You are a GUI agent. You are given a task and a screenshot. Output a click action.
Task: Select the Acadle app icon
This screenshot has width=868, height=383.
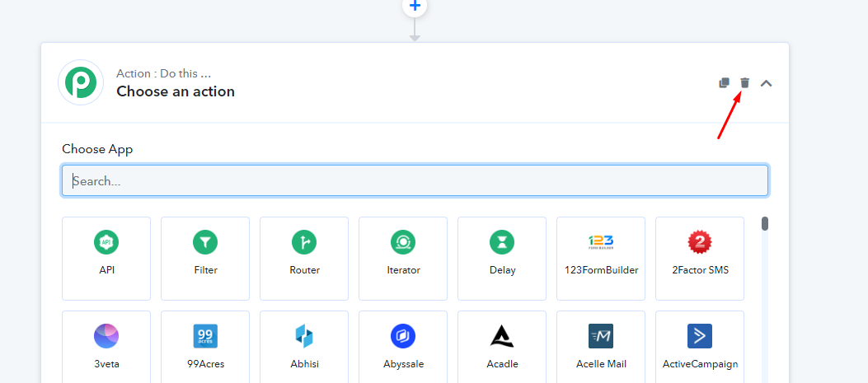pyautogui.click(x=502, y=336)
